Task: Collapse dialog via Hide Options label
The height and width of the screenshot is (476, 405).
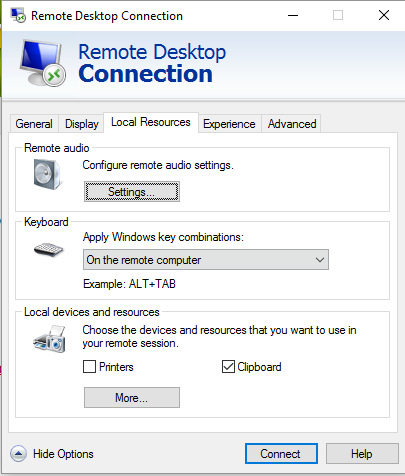Action: pos(63,454)
